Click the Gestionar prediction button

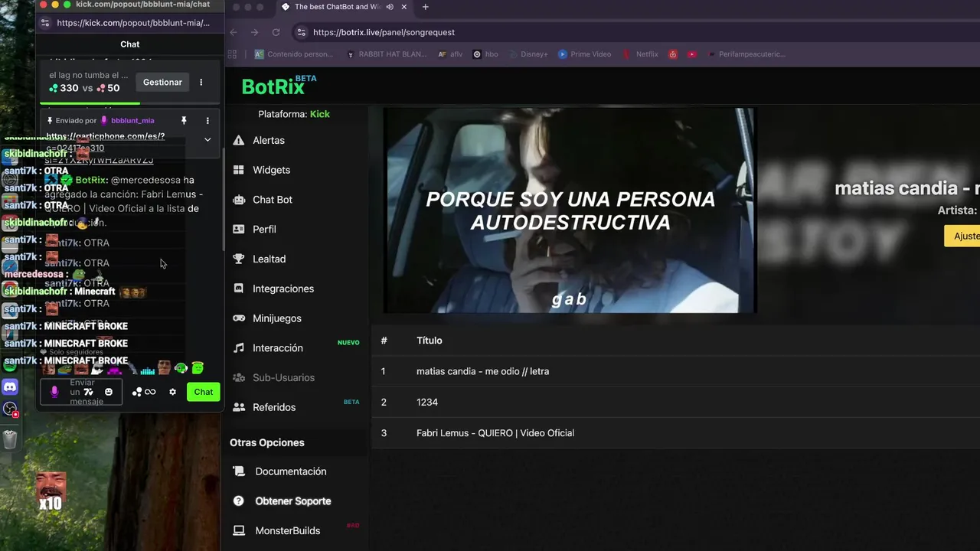click(162, 82)
